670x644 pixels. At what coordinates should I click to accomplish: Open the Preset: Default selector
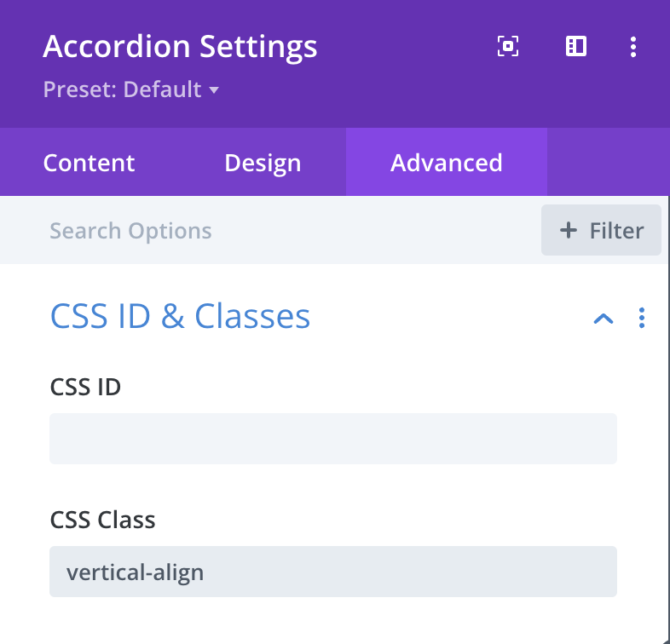[131, 89]
